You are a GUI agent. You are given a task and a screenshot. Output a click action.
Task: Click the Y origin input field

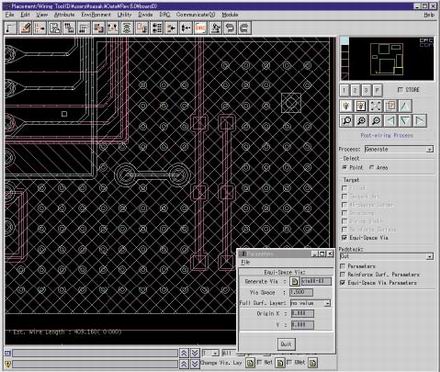click(302, 325)
